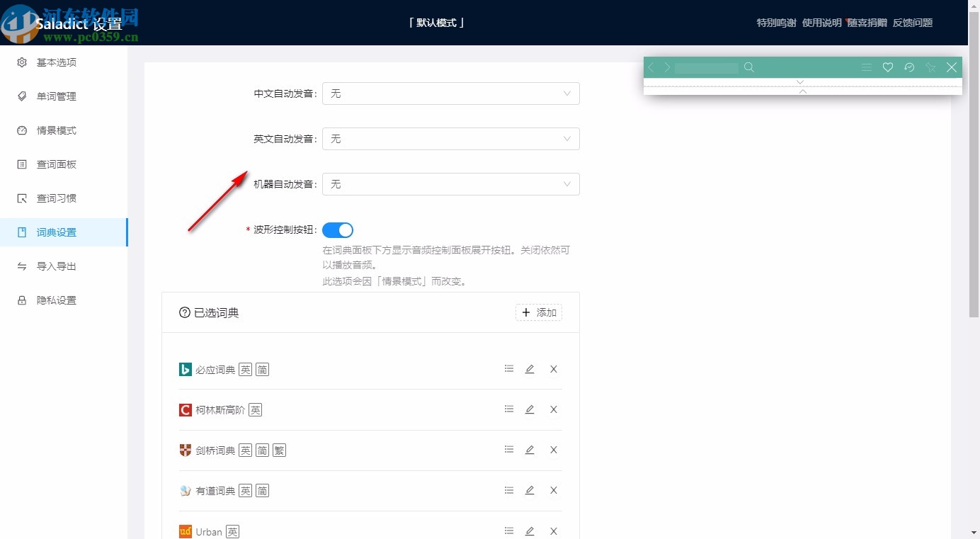Disable the 波形控制按钮 switch
This screenshot has height=539, width=980.
point(338,229)
